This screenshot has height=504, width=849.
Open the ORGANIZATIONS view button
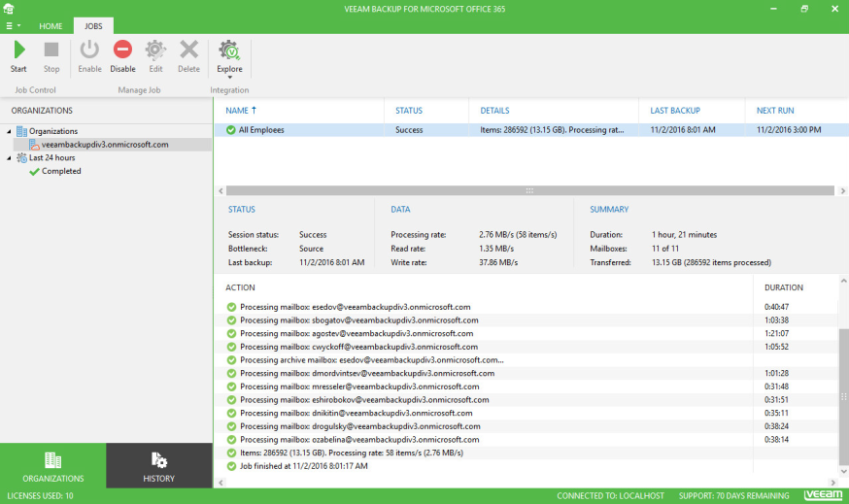53,466
